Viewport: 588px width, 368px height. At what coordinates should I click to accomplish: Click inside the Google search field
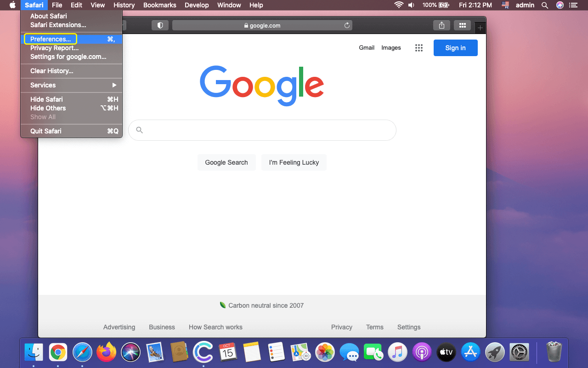[262, 130]
